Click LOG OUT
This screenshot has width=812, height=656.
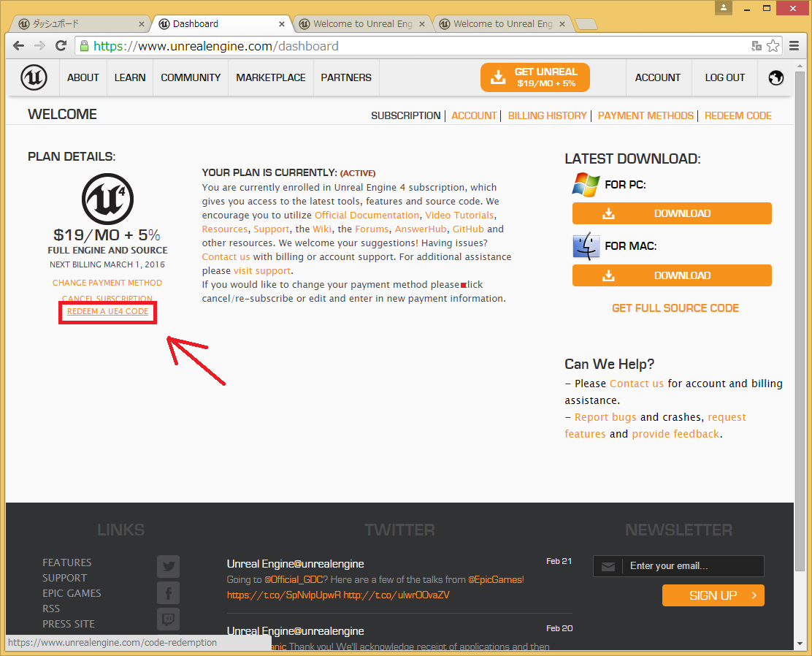[724, 77]
